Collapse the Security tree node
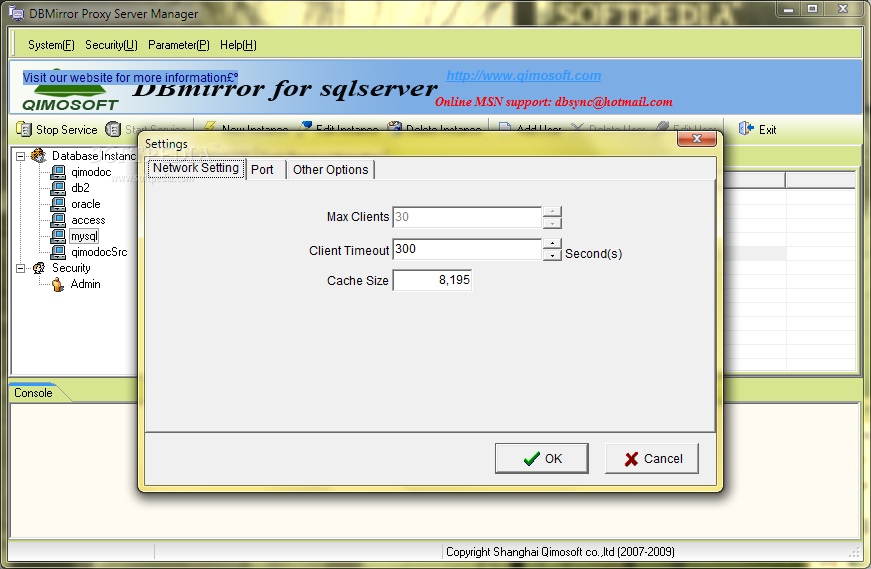871x569 pixels. pos(21,268)
